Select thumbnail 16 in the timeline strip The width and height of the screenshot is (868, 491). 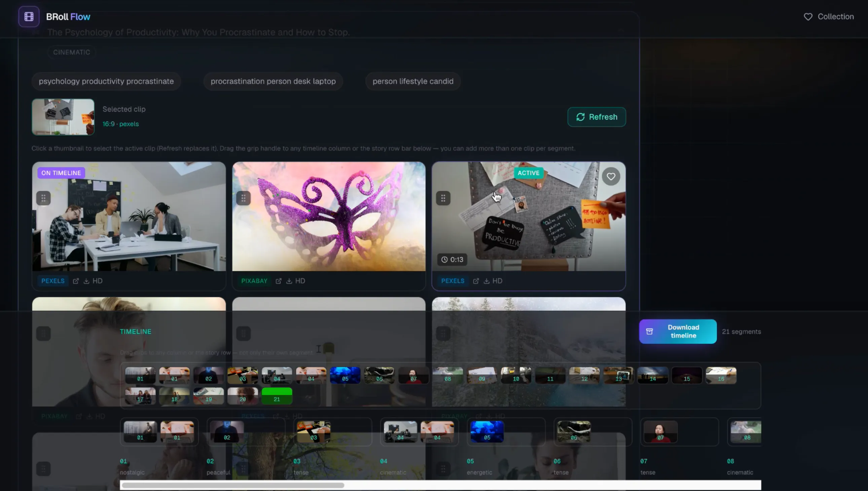pos(721,375)
